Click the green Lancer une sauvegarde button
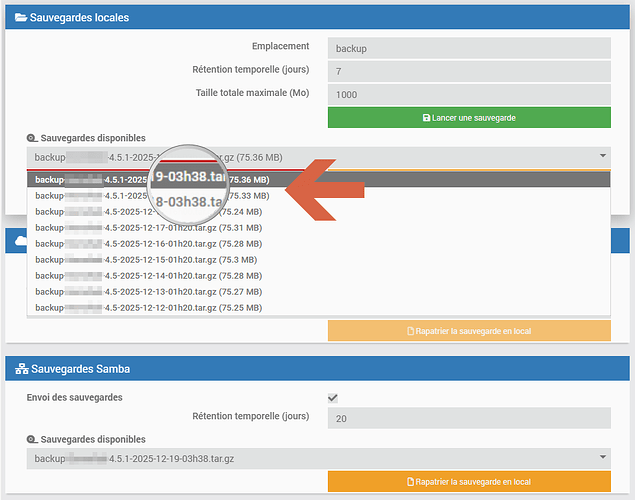The width and height of the screenshot is (635, 500). point(469,117)
